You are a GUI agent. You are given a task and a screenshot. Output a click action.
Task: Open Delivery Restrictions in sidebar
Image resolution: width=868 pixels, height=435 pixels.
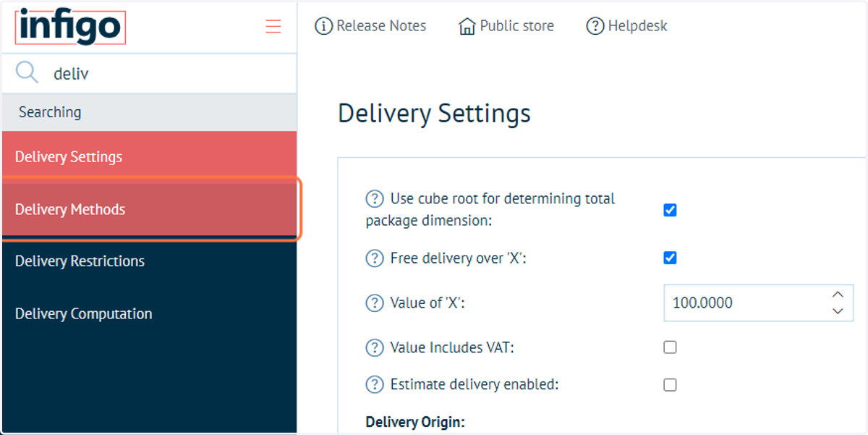(x=149, y=261)
